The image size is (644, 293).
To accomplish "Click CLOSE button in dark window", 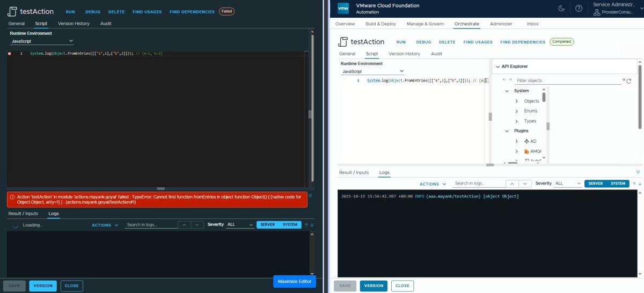I will 72,286.
